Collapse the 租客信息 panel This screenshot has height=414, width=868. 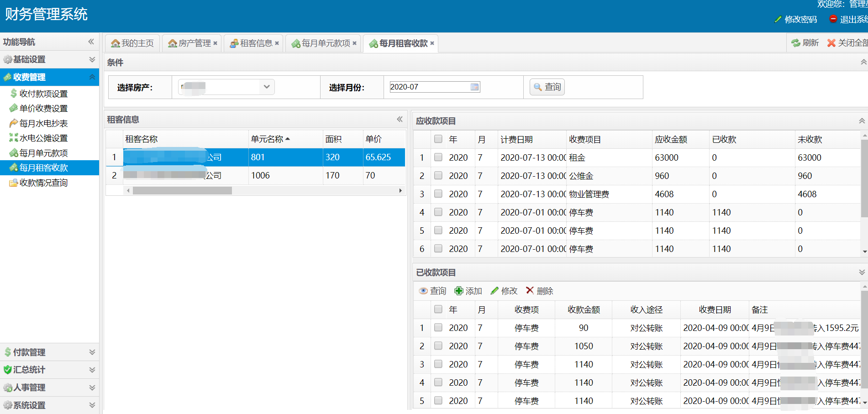pyautogui.click(x=400, y=119)
